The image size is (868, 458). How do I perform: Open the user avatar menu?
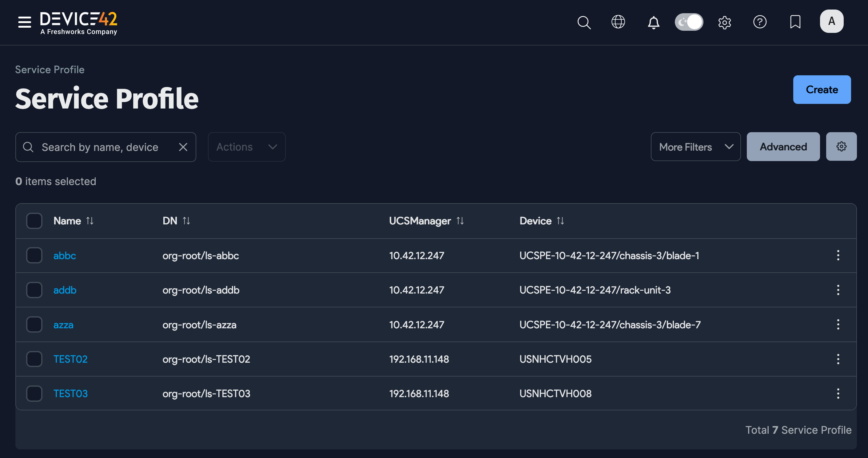[831, 21]
